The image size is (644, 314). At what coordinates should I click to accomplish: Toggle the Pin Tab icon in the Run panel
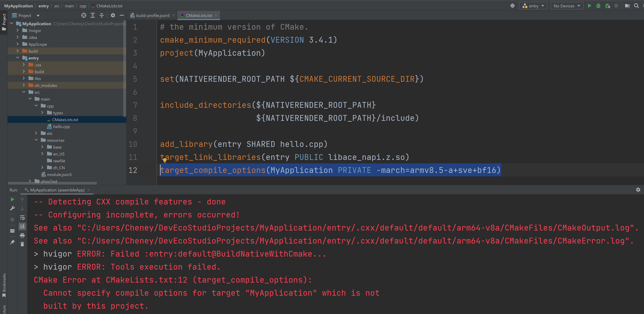pos(12,242)
